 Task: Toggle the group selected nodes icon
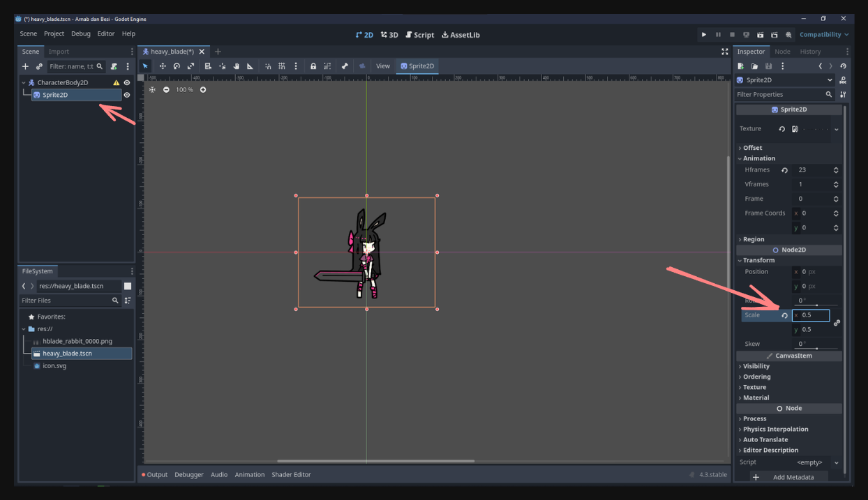327,66
